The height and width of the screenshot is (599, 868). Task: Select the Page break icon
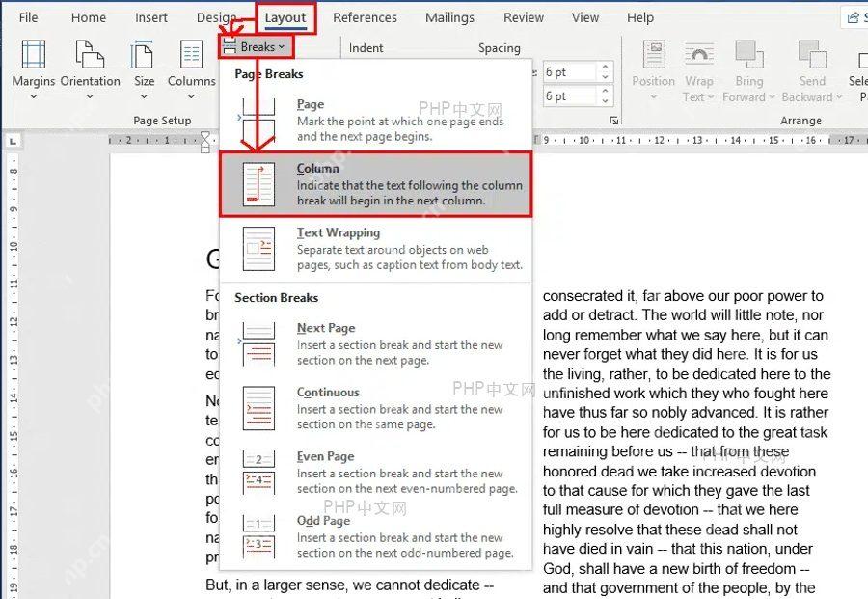coord(258,121)
